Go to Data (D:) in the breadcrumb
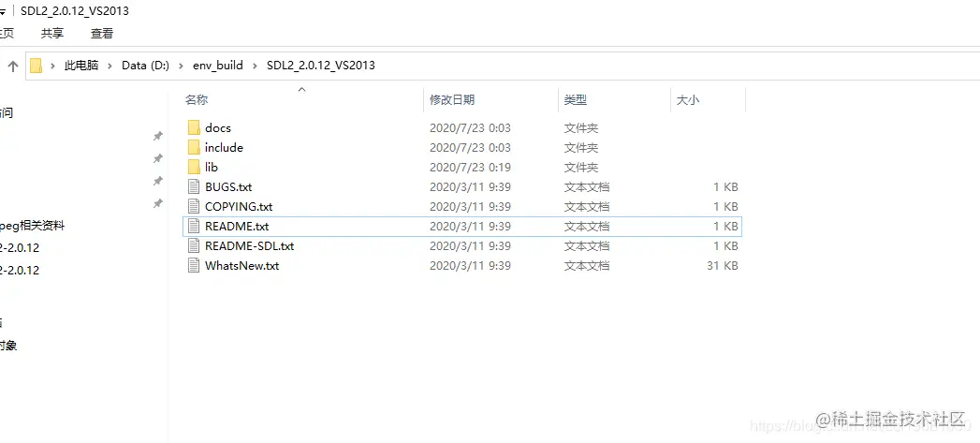The height and width of the screenshot is (443, 980). tap(146, 65)
